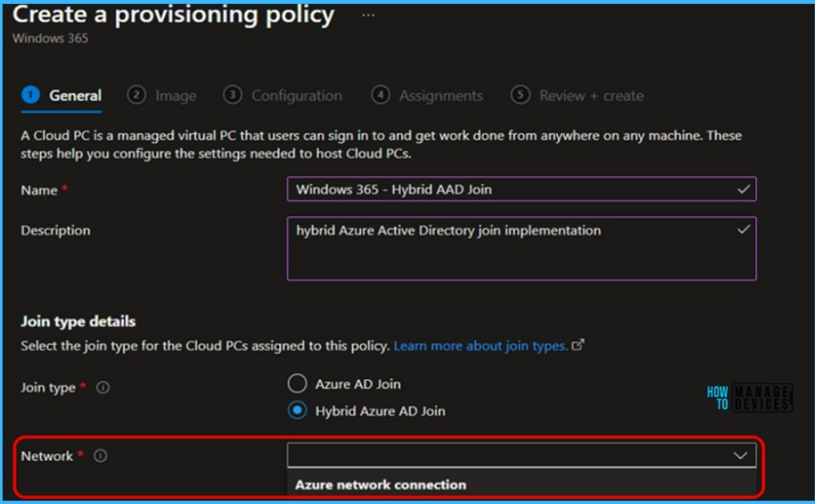Viewport: 815px width, 504px height.
Task: Open the Configuration step tab
Action: click(283, 96)
